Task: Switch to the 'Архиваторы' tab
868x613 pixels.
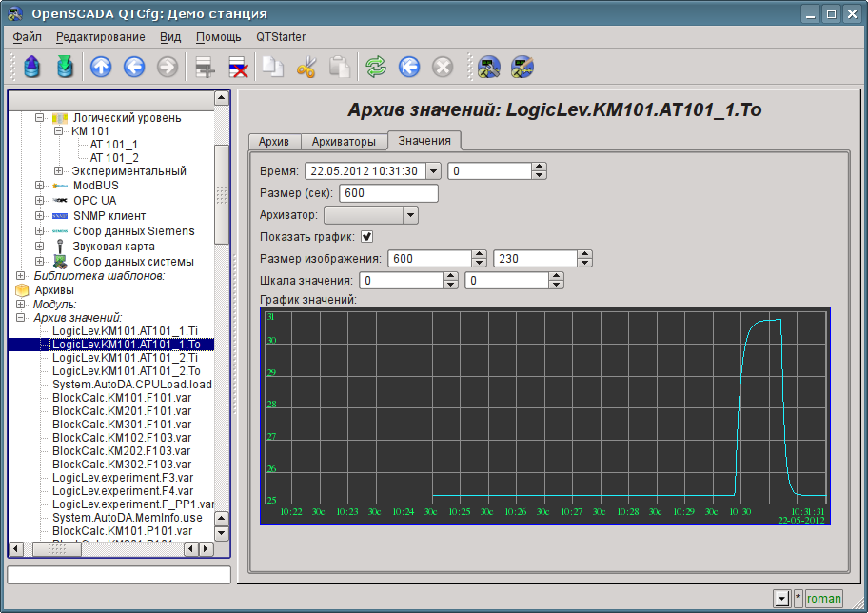Action: 344,142
